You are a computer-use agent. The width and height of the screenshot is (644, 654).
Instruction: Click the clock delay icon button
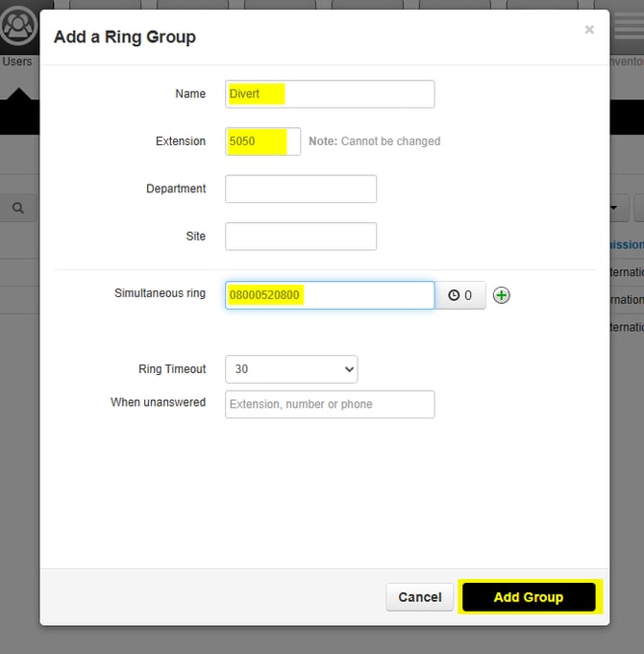click(x=460, y=295)
